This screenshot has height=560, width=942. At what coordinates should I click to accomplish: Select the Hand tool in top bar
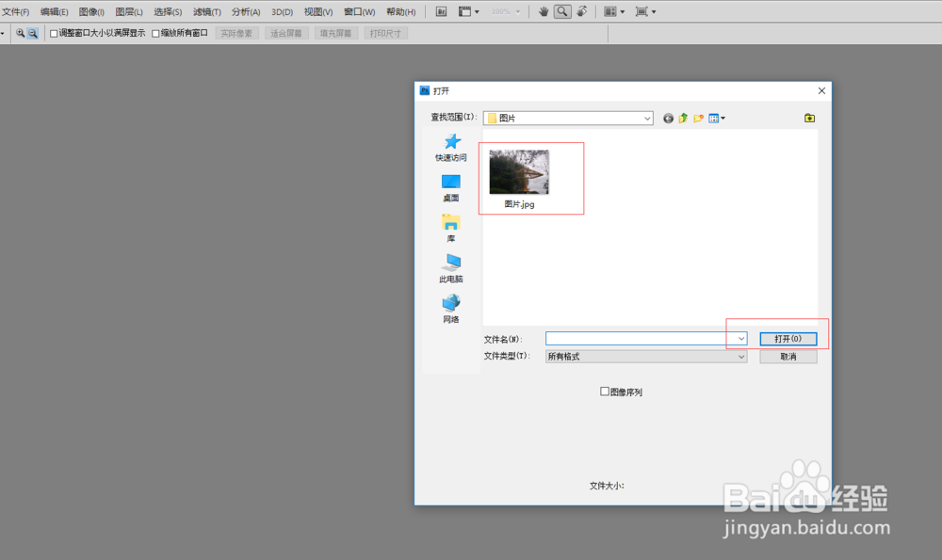(544, 11)
